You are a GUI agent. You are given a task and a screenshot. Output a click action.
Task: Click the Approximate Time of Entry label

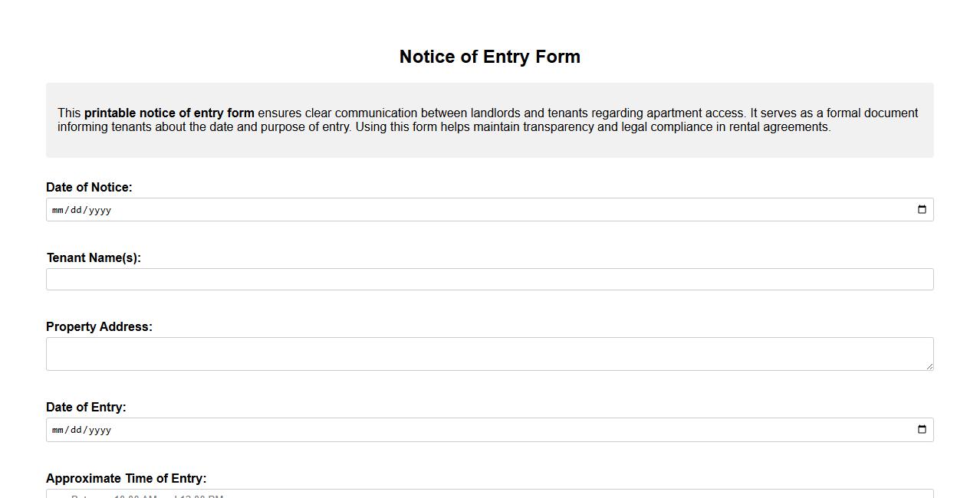[x=127, y=478]
